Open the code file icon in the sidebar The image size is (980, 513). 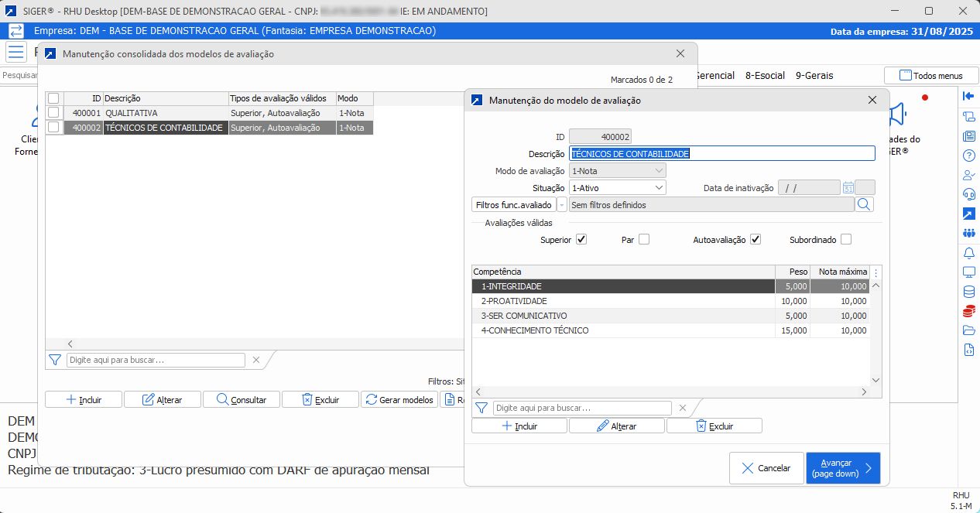click(968, 350)
